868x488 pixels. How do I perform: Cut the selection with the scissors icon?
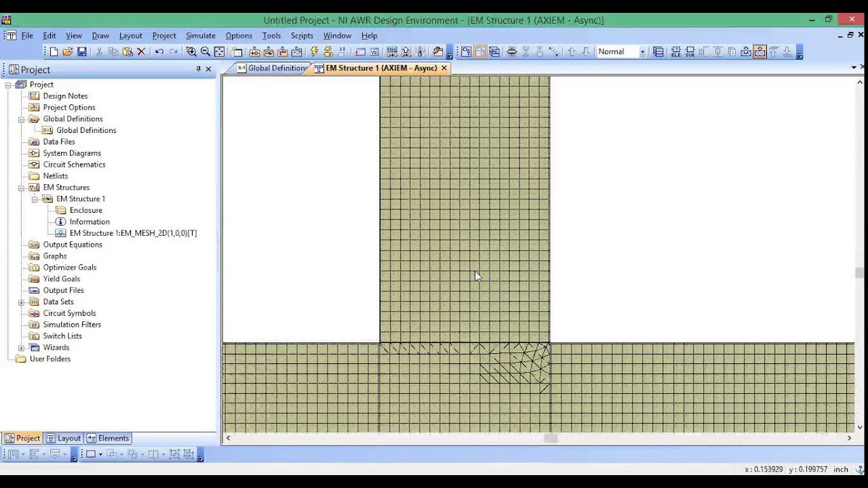[99, 52]
